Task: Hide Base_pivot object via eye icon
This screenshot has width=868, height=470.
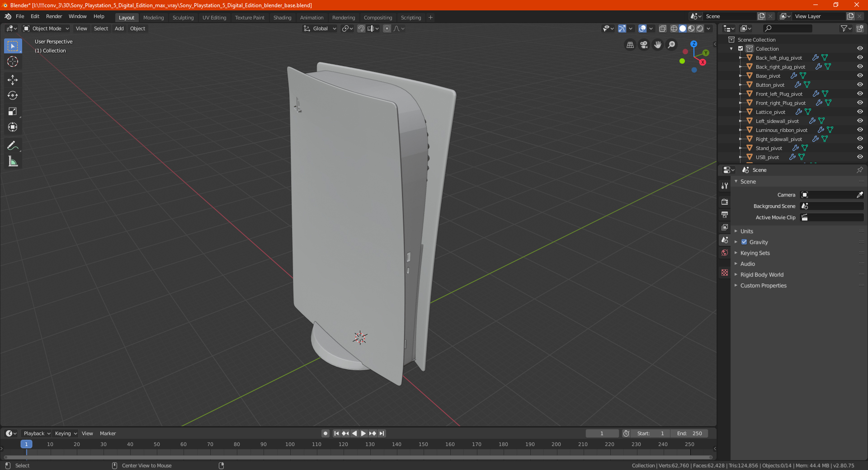Action: [x=860, y=75]
